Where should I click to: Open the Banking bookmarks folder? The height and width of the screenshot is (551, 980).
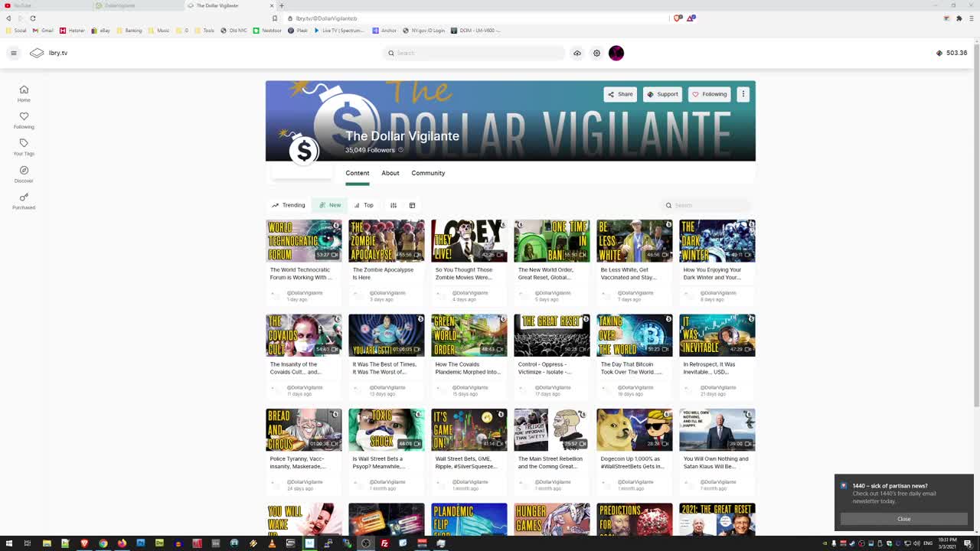click(x=129, y=31)
